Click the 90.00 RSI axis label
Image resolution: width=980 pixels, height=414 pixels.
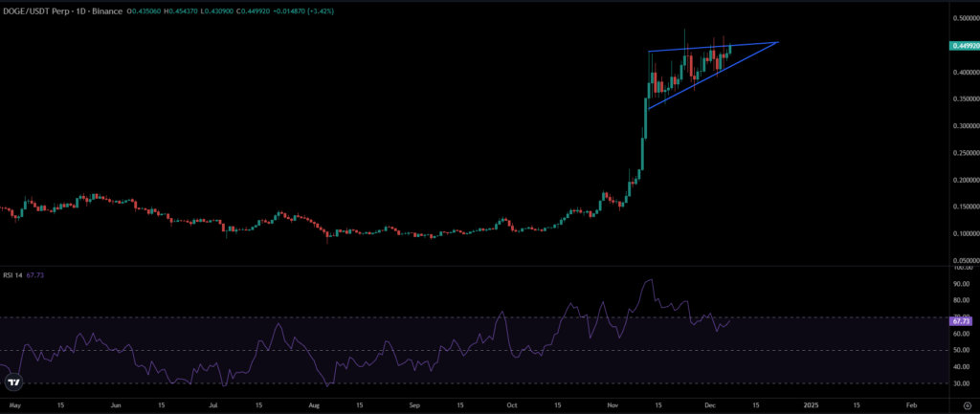tap(961, 284)
